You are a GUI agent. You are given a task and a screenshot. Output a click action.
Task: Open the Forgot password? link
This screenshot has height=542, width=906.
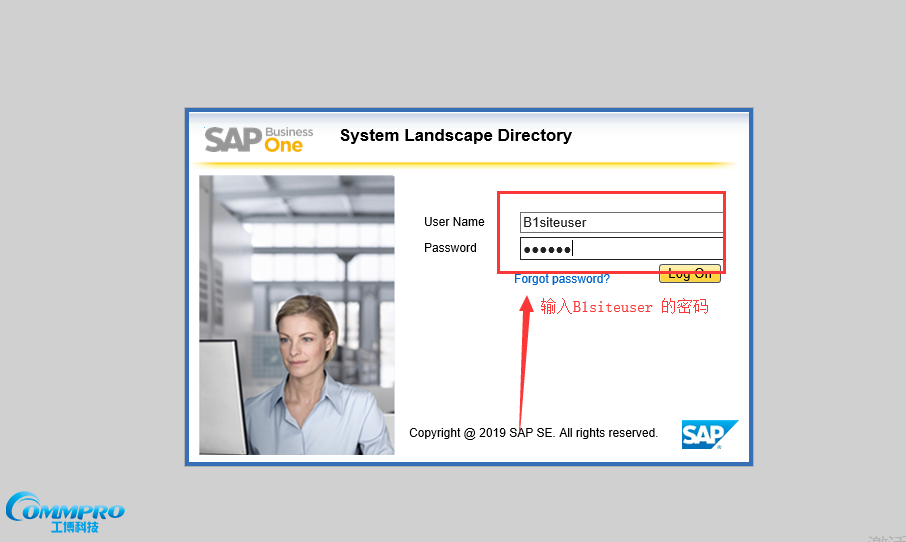click(x=561, y=279)
